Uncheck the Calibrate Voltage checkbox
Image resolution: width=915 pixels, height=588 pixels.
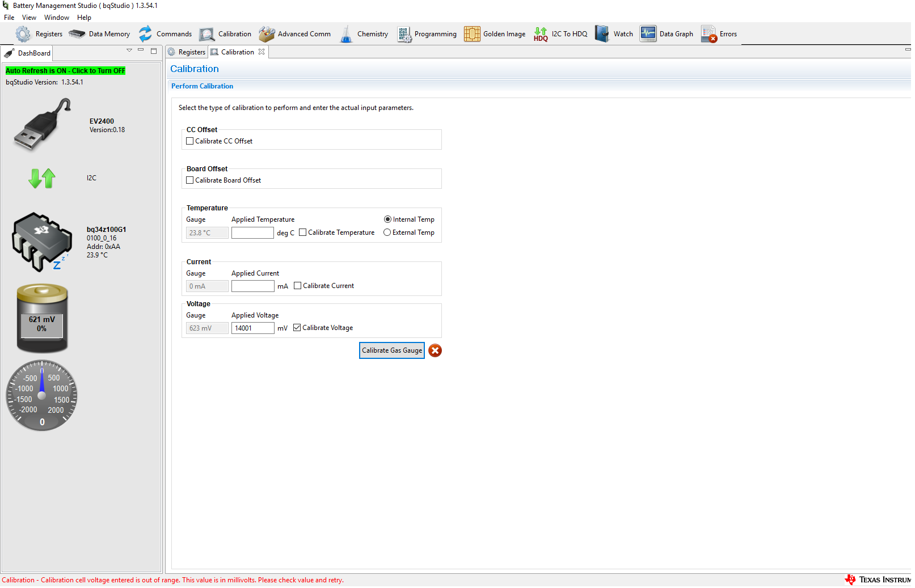click(x=297, y=328)
